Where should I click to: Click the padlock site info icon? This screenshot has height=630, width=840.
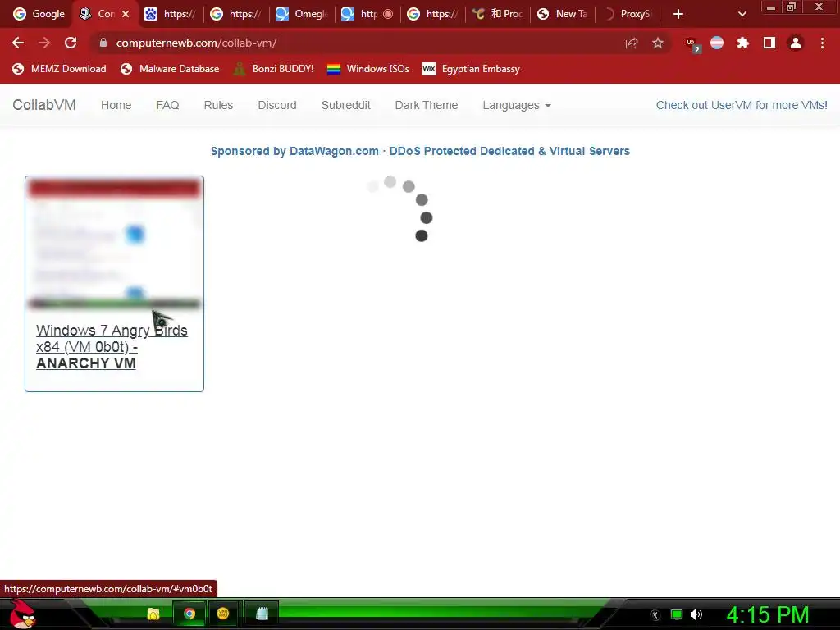pos(103,43)
